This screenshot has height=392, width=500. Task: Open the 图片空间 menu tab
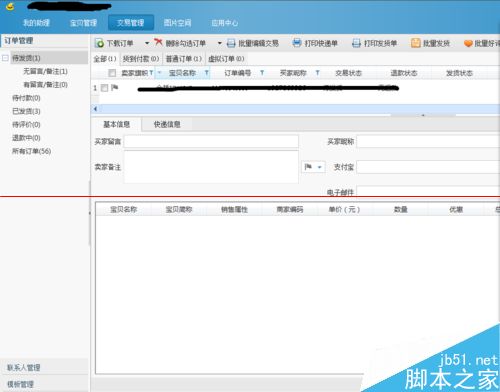(177, 23)
